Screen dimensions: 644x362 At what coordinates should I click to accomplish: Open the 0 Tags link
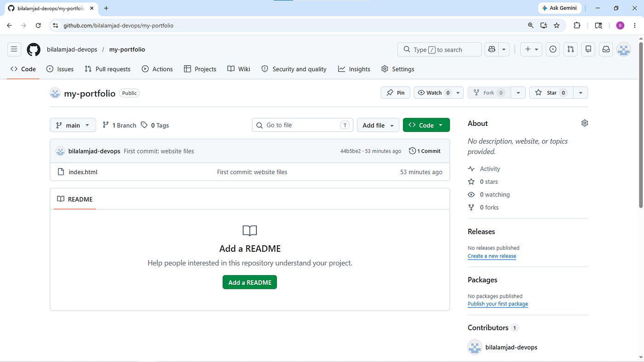(x=155, y=125)
